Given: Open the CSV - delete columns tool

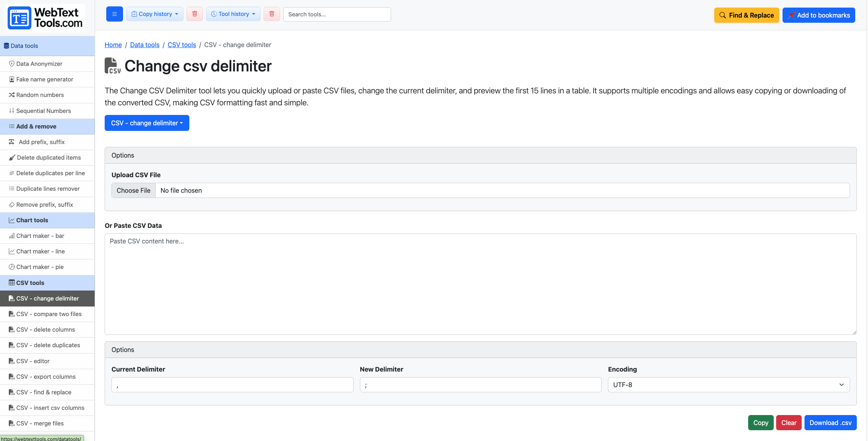Looking at the screenshot, I should tap(47, 330).
